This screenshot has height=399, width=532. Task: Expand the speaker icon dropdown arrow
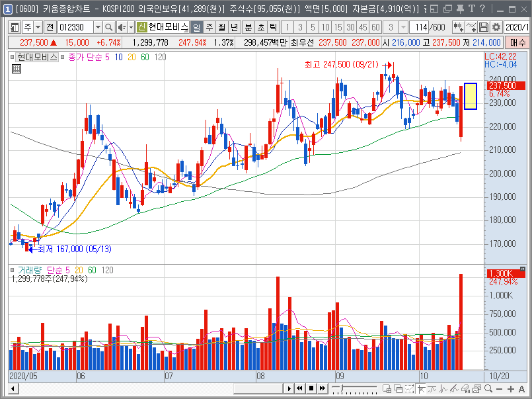131,27
